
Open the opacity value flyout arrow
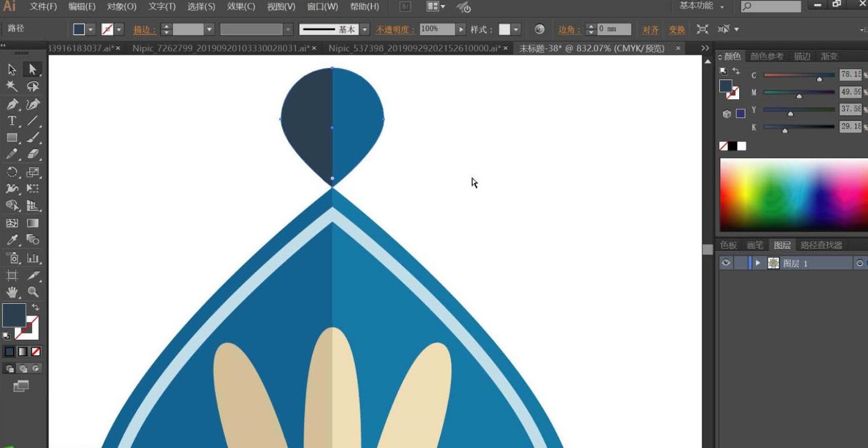click(x=461, y=29)
